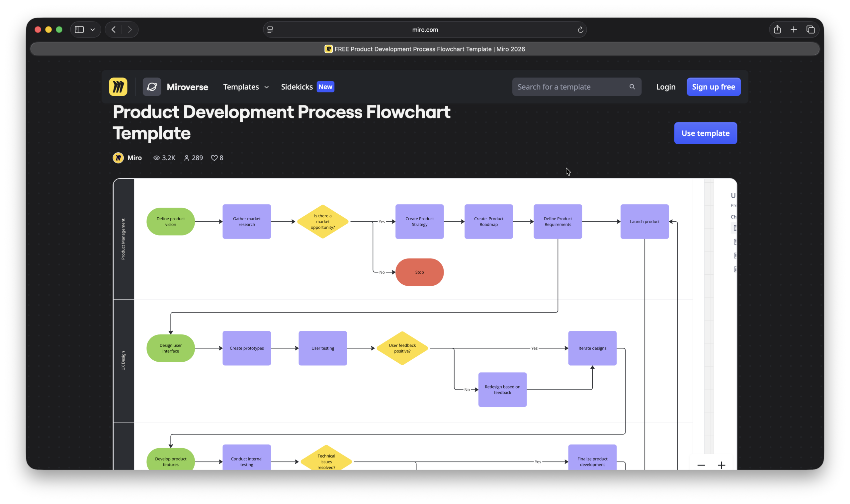Open a new tab with the plus icon
Viewport: 850px width, 504px height.
[793, 30]
